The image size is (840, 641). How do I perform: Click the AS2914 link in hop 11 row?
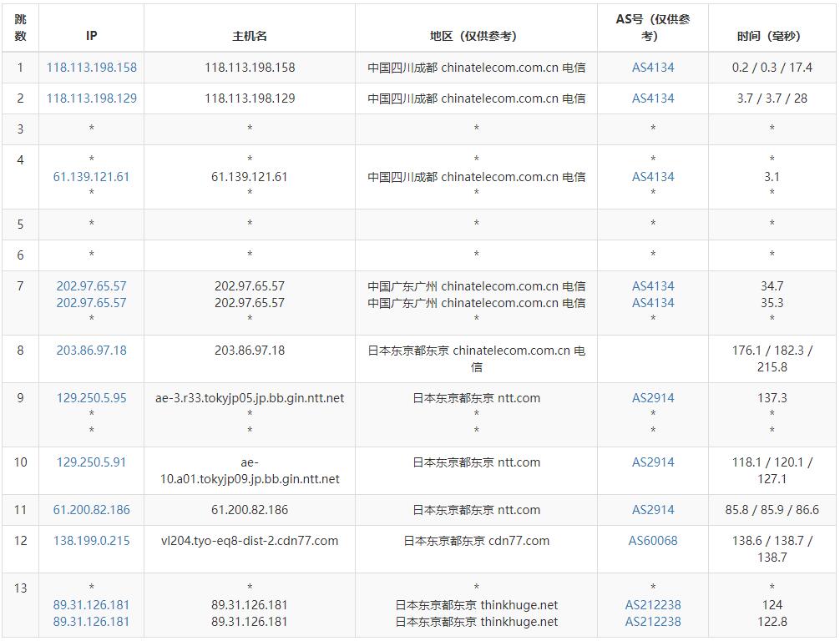point(653,510)
